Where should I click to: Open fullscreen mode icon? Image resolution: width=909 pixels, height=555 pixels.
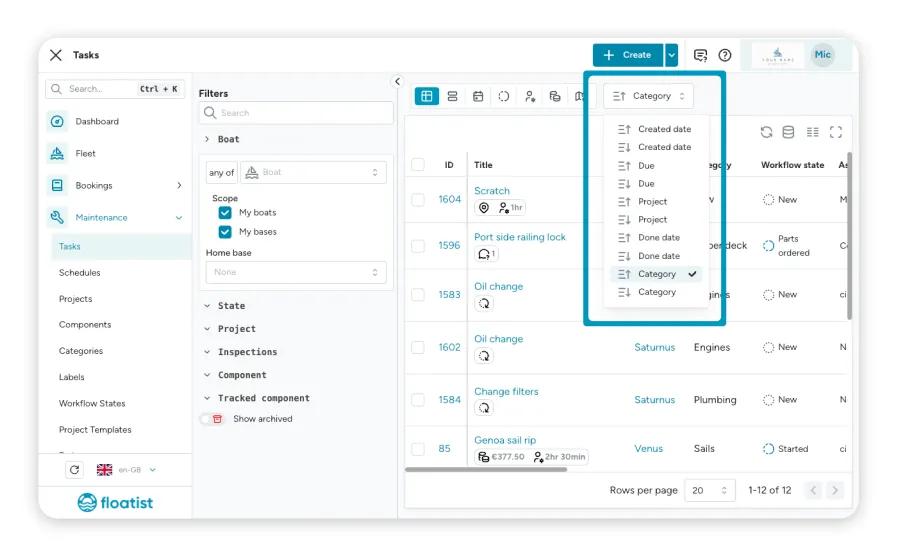click(835, 132)
